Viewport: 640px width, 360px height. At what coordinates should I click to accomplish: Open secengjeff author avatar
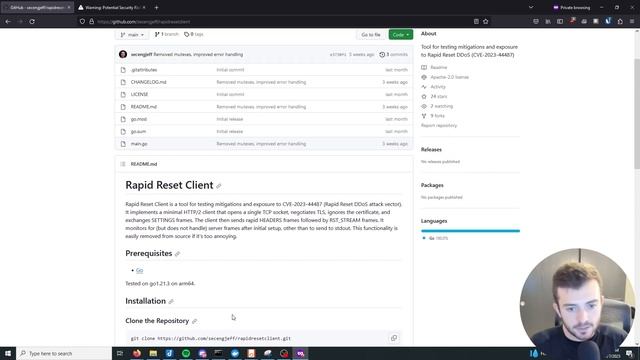coord(123,54)
